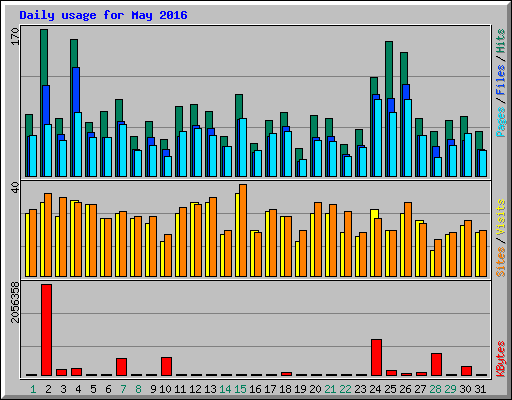
Task: Click the cyan pages bar for day 19
Action: pos(303,168)
